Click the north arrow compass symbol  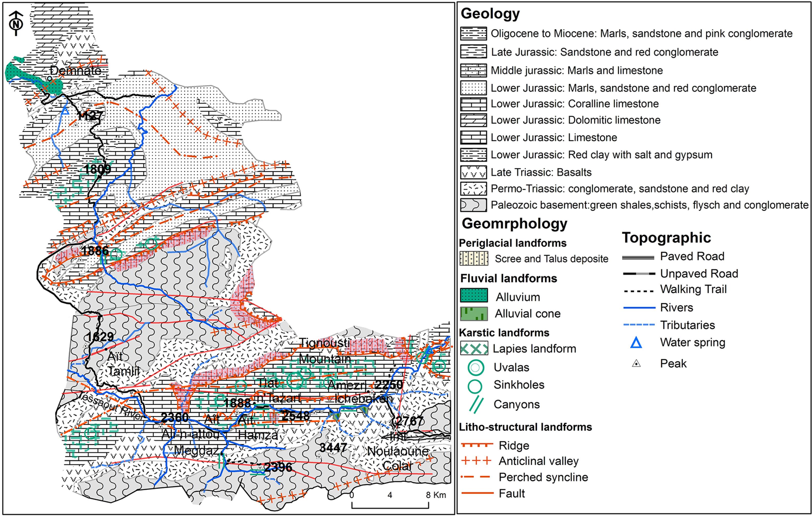click(x=16, y=23)
